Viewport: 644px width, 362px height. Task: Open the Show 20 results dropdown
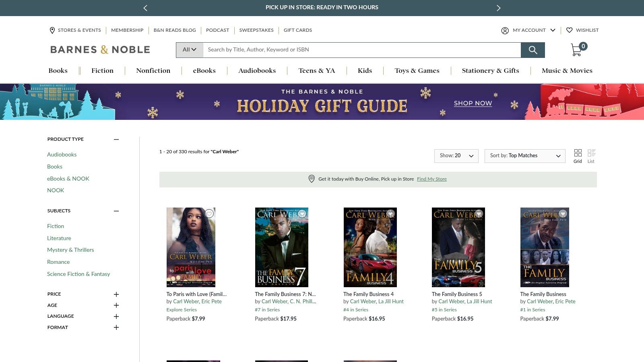pos(456,156)
